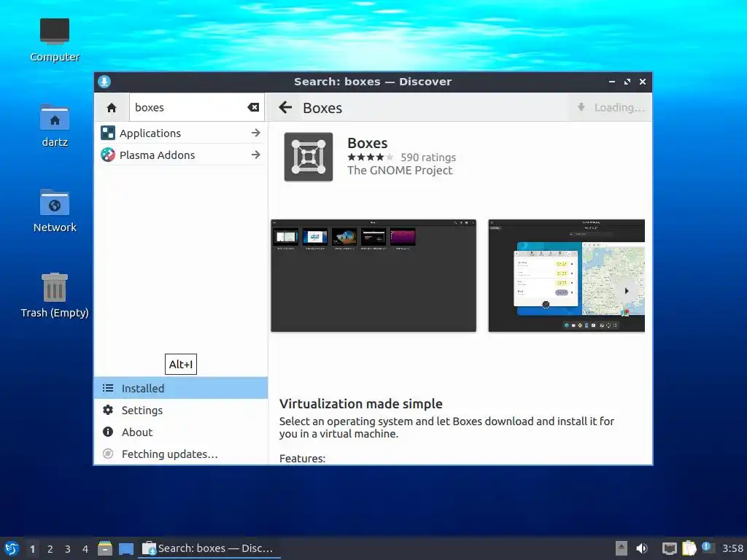Click Virtualization made simple heading
This screenshot has width=747, height=560.
tap(360, 404)
